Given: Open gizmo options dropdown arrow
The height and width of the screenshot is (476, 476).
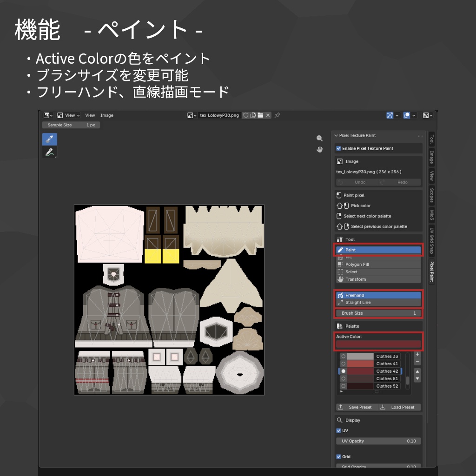Looking at the screenshot, I should tap(397, 115).
